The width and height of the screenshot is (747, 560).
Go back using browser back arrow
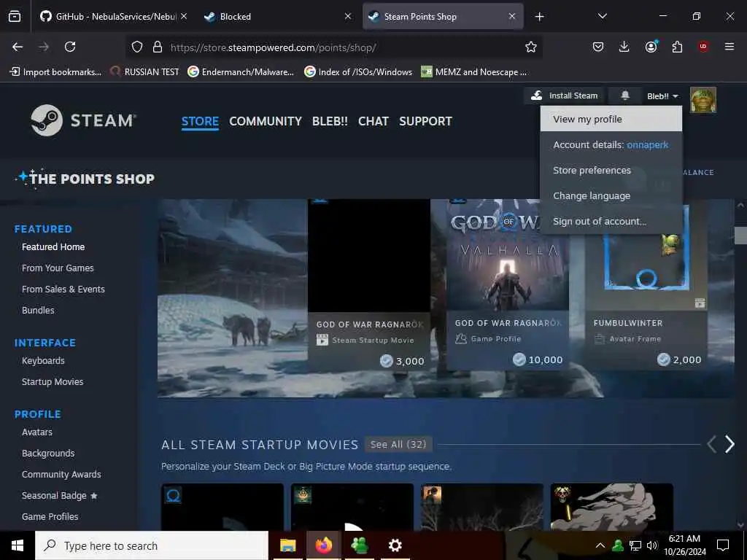click(x=18, y=47)
